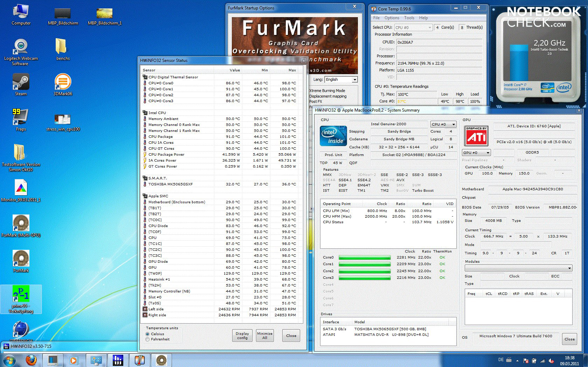
Task: Launch the Fraps desktop shortcut
Action: pyautogui.click(x=21, y=120)
